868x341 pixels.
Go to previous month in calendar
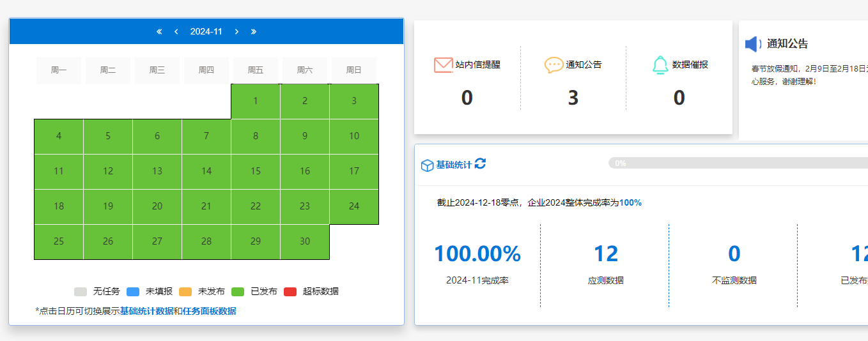pyautogui.click(x=176, y=31)
